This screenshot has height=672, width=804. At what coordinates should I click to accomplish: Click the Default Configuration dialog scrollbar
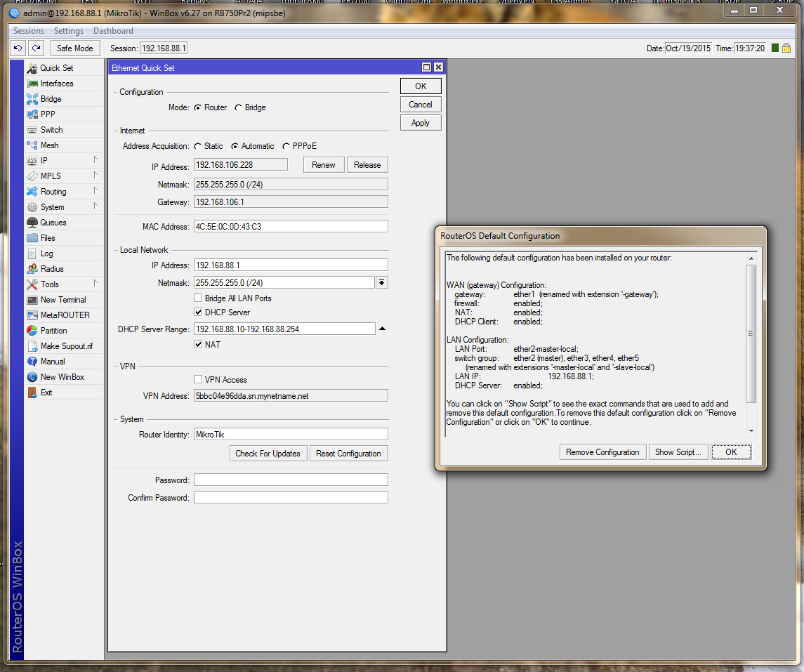(x=751, y=334)
